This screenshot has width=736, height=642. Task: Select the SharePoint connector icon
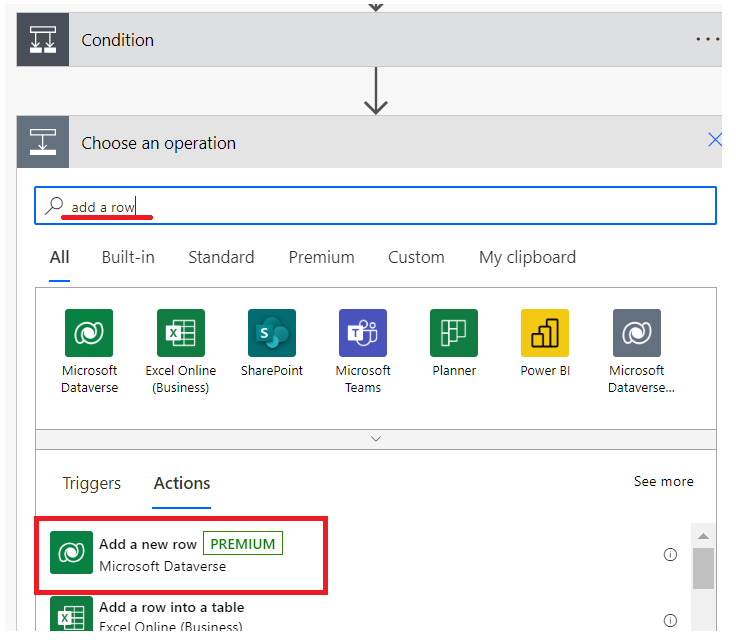click(272, 333)
